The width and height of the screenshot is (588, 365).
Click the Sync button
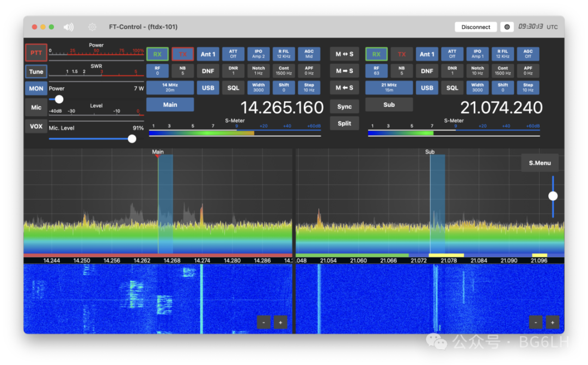344,107
